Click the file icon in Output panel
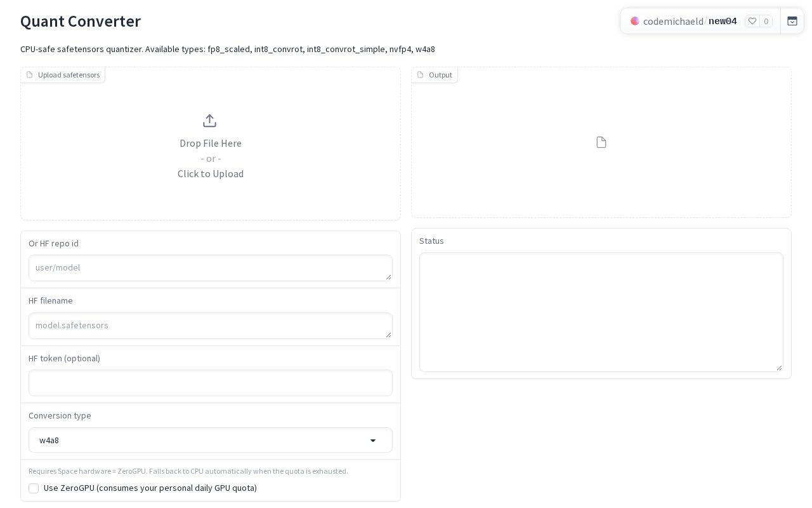Screen dimensions: 812x508 [x=601, y=142]
